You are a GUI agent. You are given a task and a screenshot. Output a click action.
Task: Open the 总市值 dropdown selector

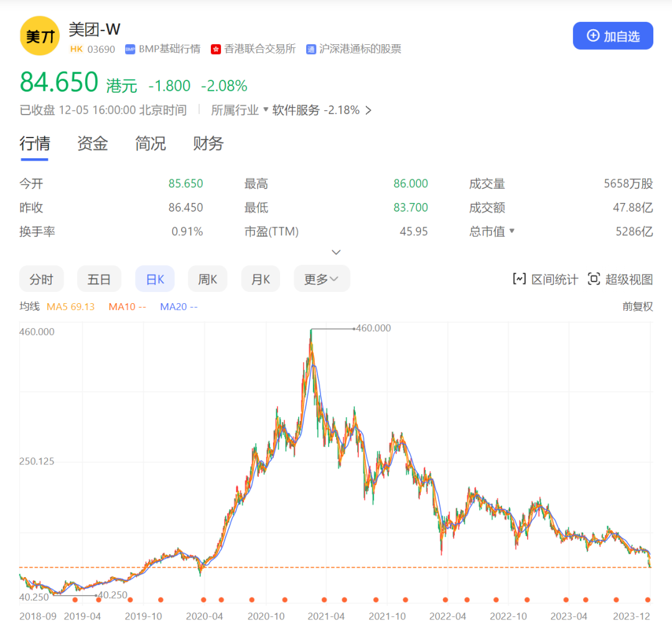tap(512, 232)
